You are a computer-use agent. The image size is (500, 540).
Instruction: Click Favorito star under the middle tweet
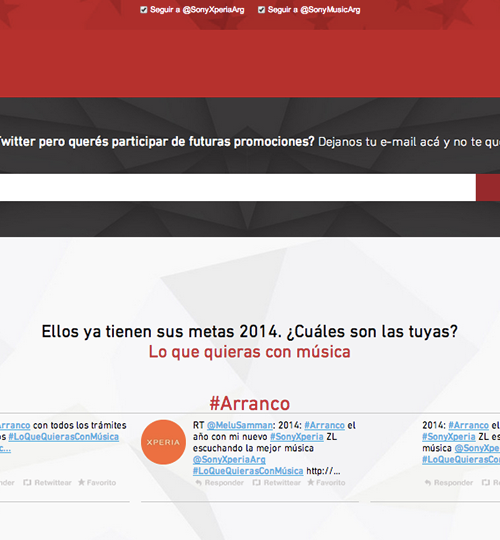click(311, 482)
